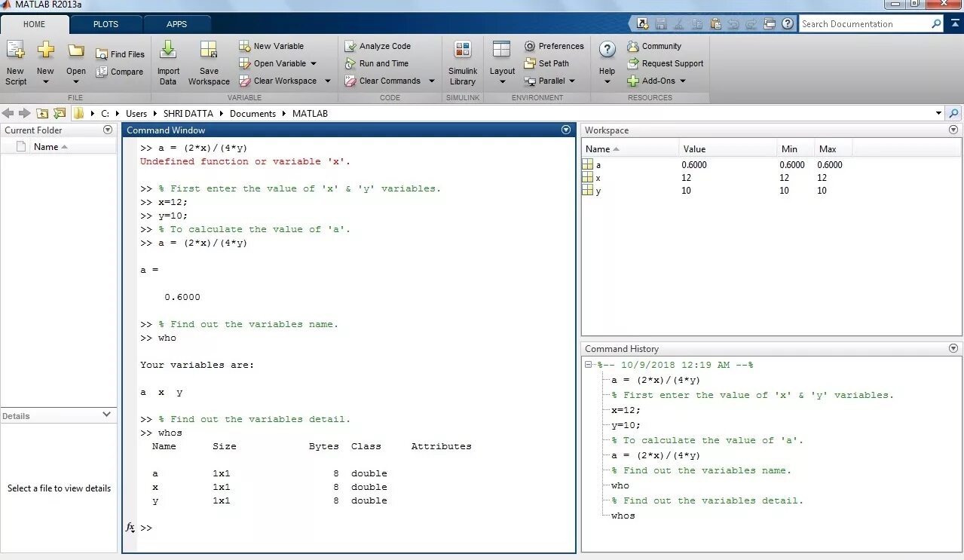Open the Help menu
Viewport: 964px width, 560px height.
(607, 63)
